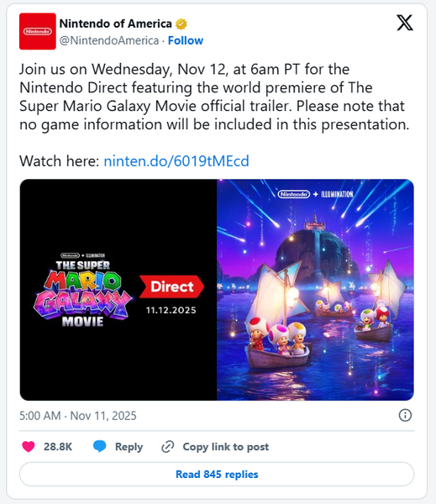
Task: Open the Toads sailing boats image
Action: pos(315,290)
